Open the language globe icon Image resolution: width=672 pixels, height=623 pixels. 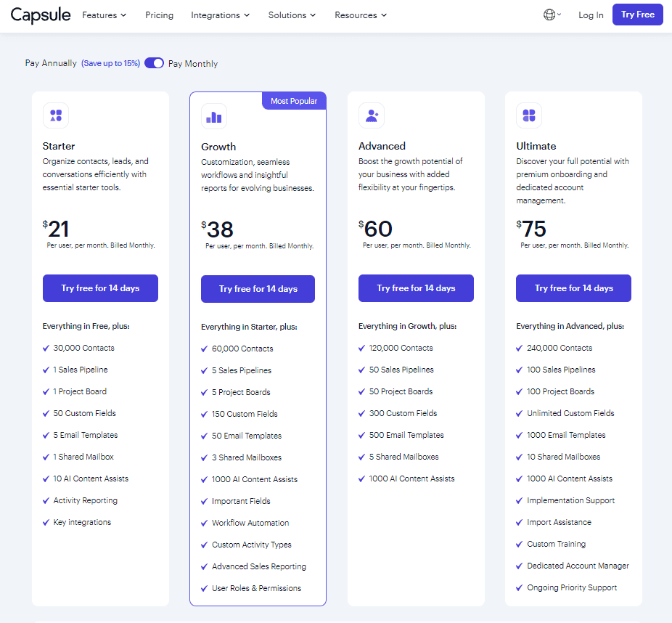point(549,15)
